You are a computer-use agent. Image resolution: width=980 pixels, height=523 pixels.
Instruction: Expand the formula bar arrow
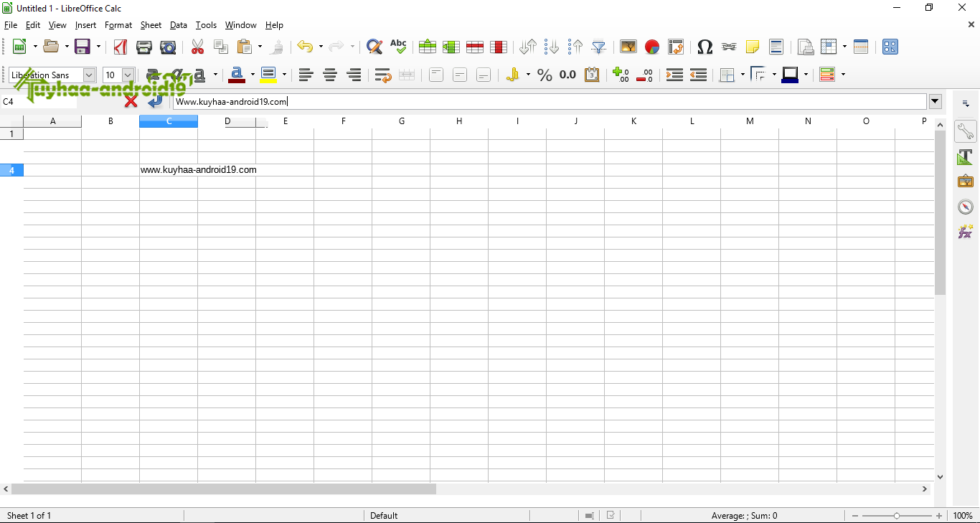coord(935,101)
